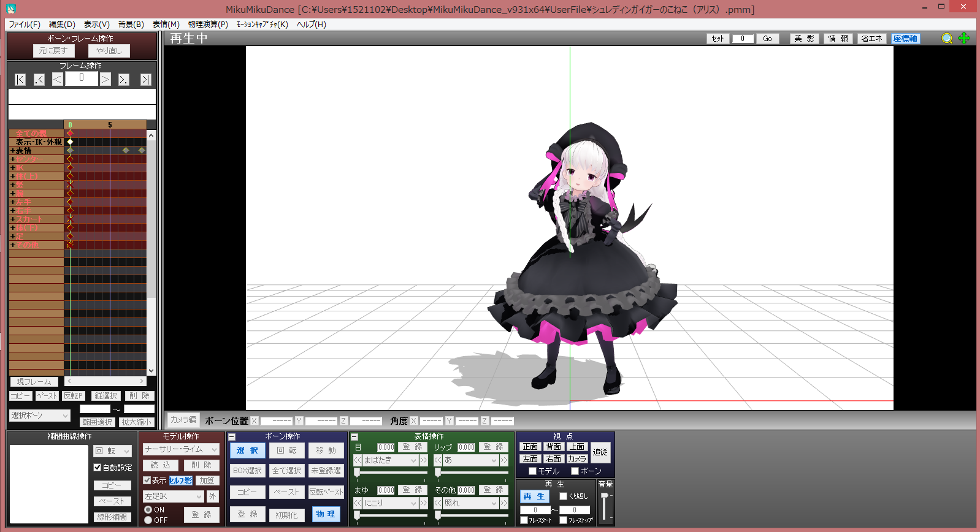
Task: Open the にこり brow morph dropdown
Action: [x=390, y=503]
